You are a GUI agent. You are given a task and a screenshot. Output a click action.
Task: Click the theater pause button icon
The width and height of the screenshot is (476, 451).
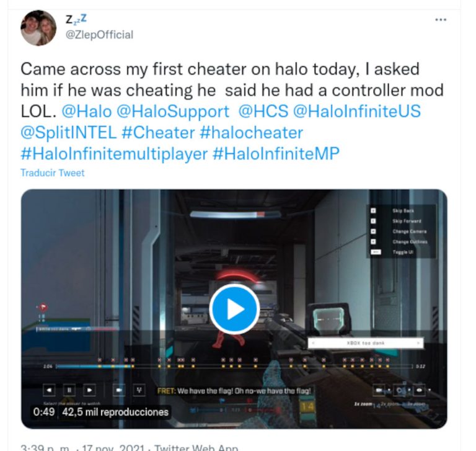pos(69,390)
